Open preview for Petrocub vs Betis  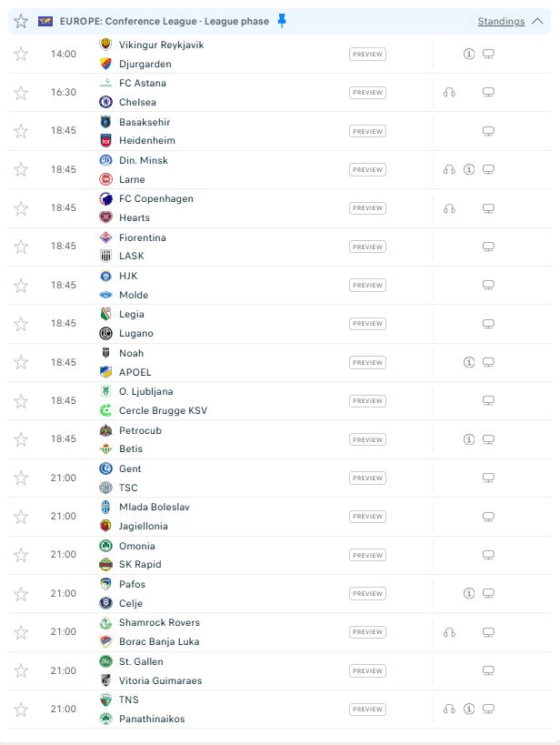[x=367, y=439]
